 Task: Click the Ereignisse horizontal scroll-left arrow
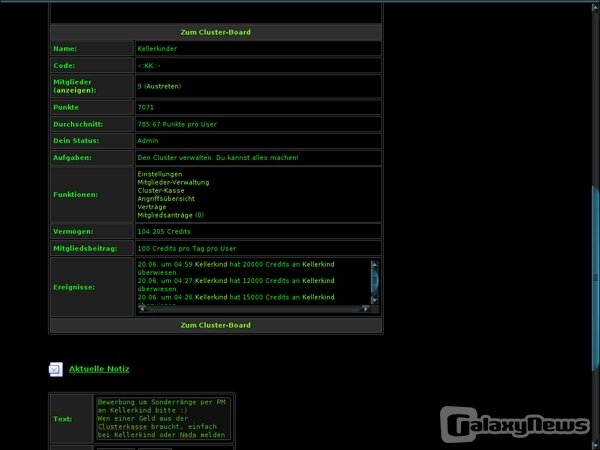click(142, 308)
